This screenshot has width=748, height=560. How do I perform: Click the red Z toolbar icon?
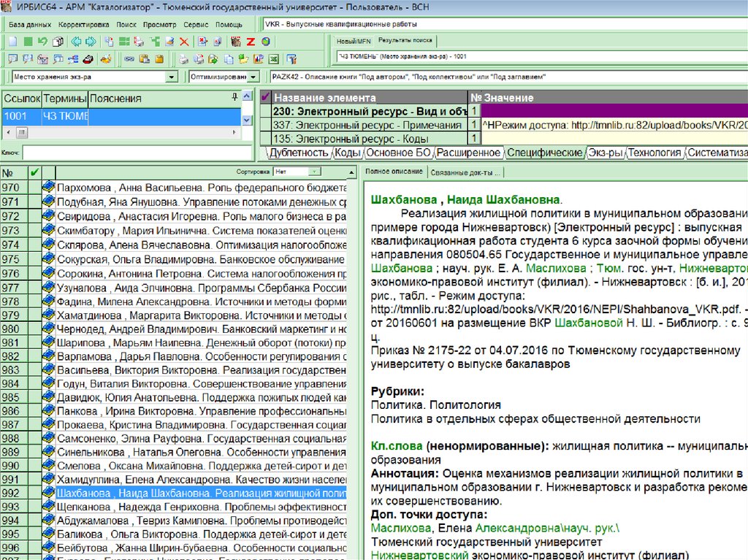251,42
